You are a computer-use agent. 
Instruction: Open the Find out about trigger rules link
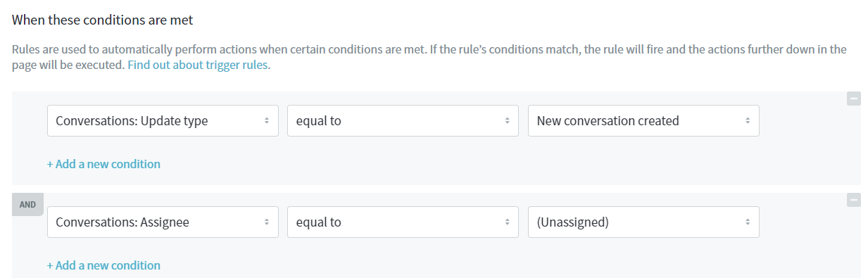[199, 65]
